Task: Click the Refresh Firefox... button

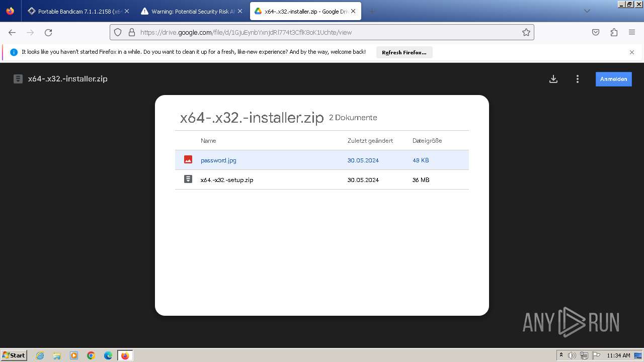Action: 404,52
